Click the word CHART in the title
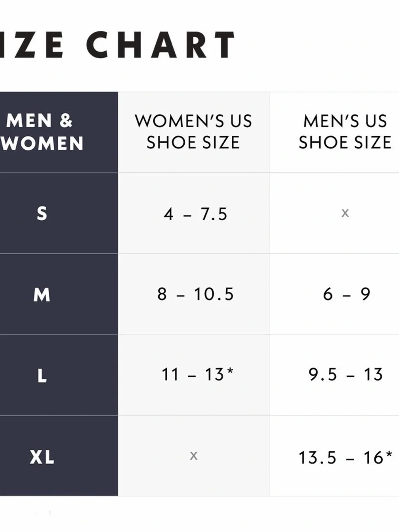The image size is (399, 532). (x=161, y=44)
